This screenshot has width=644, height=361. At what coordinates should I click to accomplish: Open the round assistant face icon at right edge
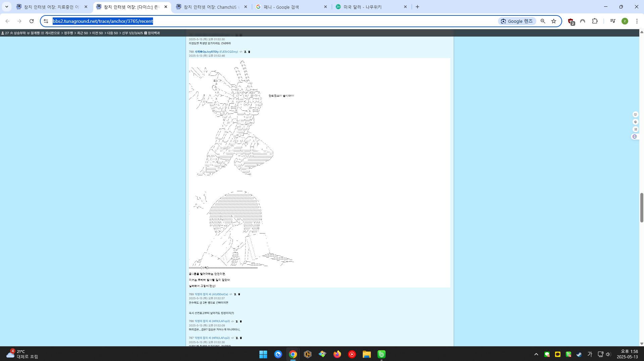pos(635,137)
